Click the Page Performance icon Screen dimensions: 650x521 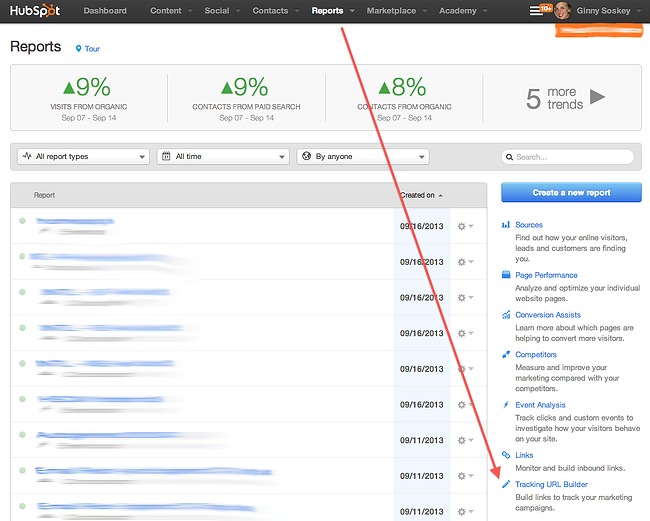[x=506, y=275]
